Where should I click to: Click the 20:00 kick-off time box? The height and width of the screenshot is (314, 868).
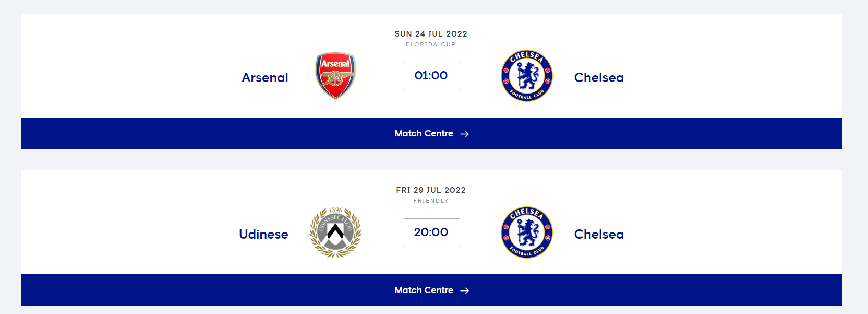pyautogui.click(x=431, y=232)
